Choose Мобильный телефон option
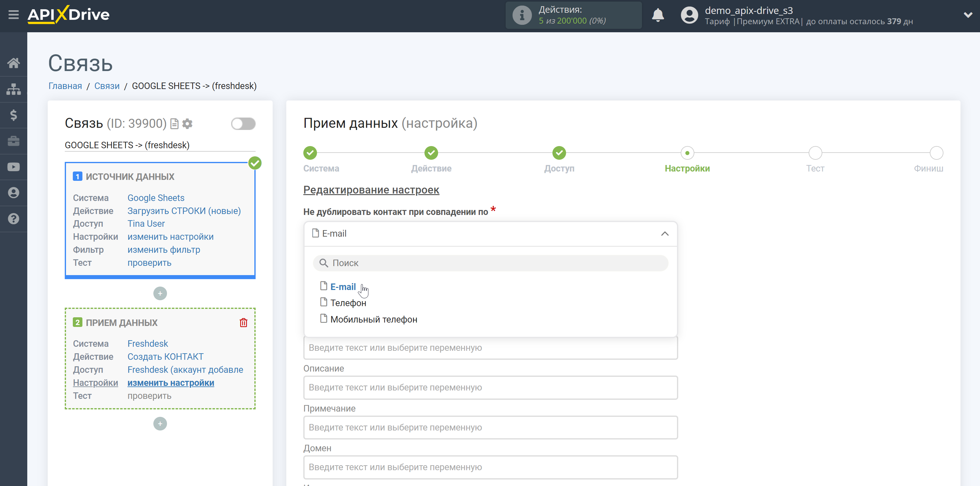Viewport: 980px width, 486px height. pyautogui.click(x=374, y=319)
